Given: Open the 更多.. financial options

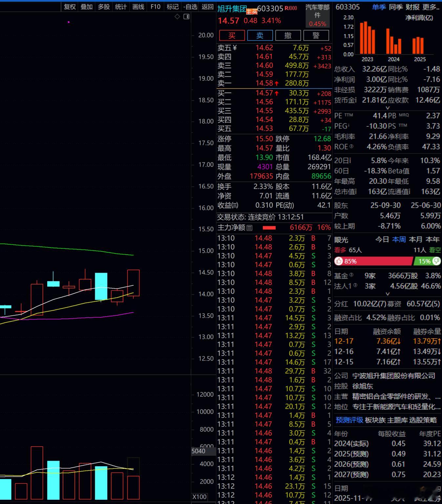Looking at the screenshot, I should pyautogui.click(x=431, y=7).
